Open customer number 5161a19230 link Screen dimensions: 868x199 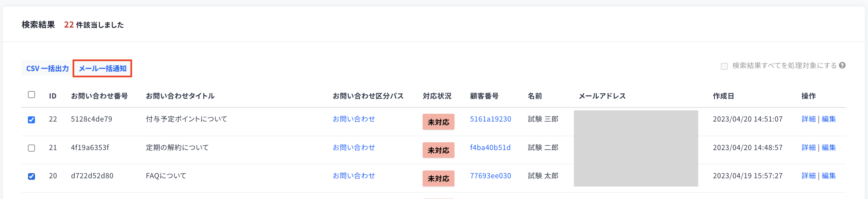pyautogui.click(x=490, y=119)
